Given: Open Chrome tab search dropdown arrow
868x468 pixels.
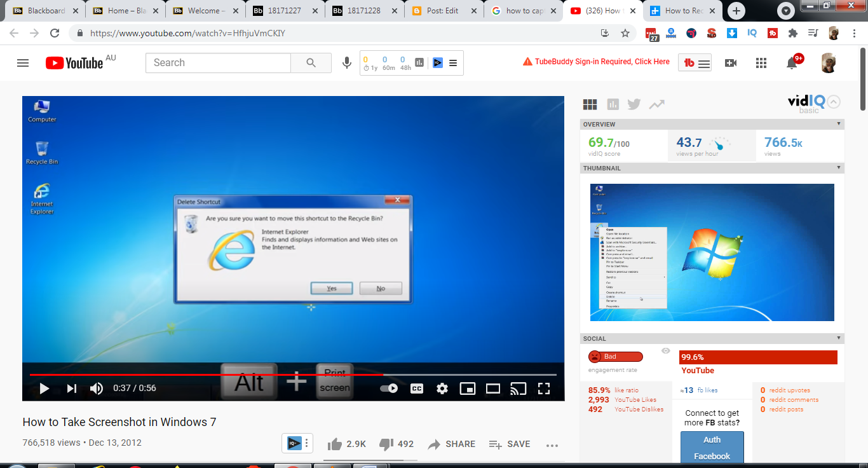Looking at the screenshot, I should point(786,11).
